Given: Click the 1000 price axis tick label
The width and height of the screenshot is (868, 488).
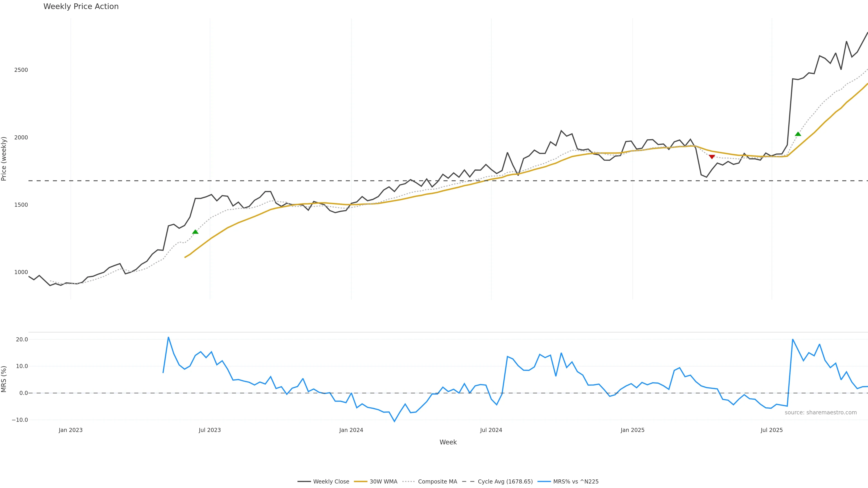Looking at the screenshot, I should (21, 272).
